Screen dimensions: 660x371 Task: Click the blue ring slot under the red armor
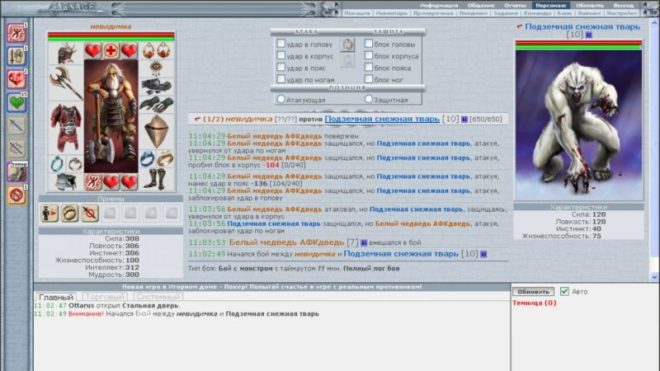(x=57, y=164)
